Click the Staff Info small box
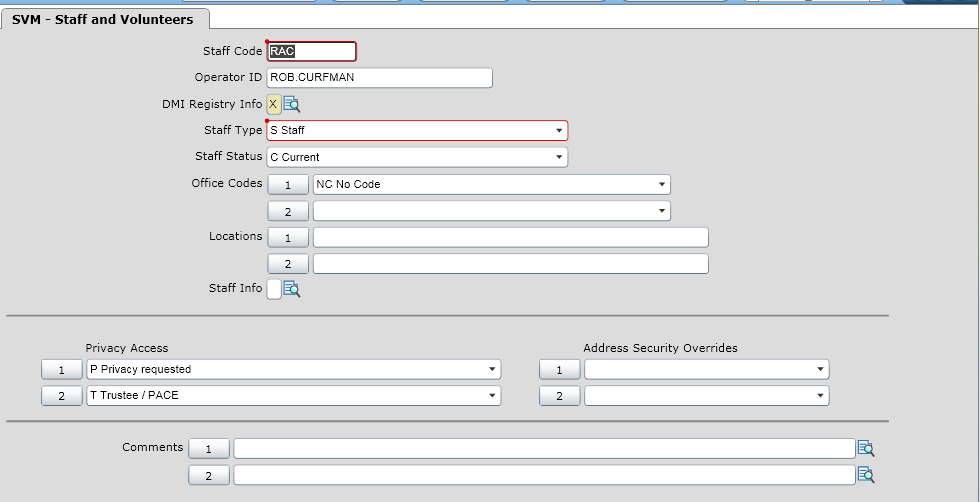This screenshot has width=980, height=502. tap(274, 289)
